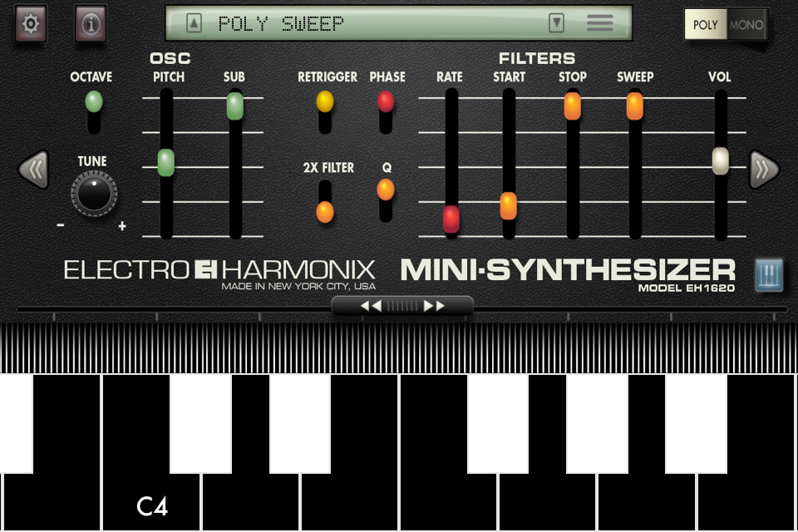Click the FILTERS section heading
This screenshot has width=798, height=532.
point(537,58)
